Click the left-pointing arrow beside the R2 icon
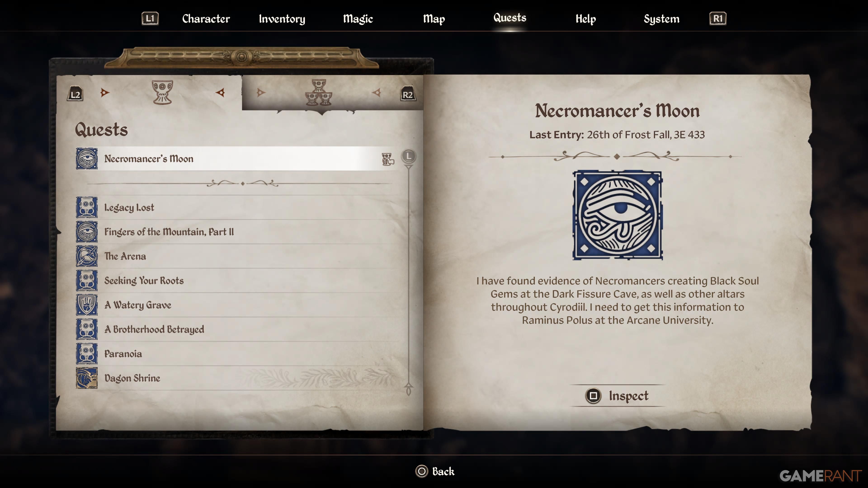This screenshot has height=488, width=868. click(377, 92)
